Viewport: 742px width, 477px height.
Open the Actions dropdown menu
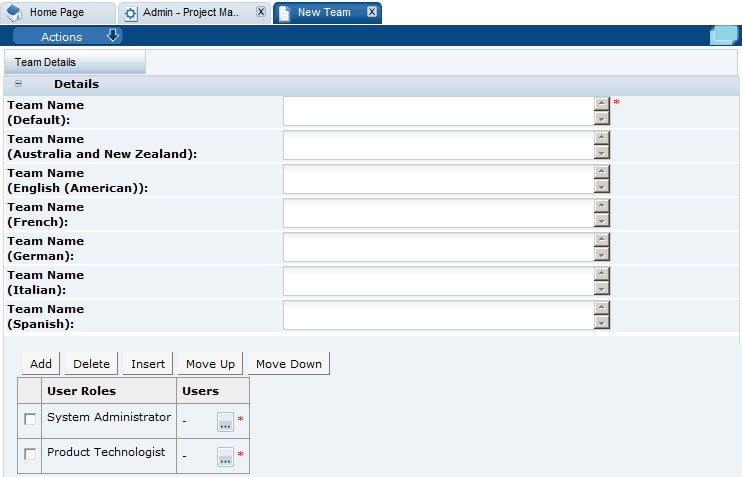click(x=68, y=36)
